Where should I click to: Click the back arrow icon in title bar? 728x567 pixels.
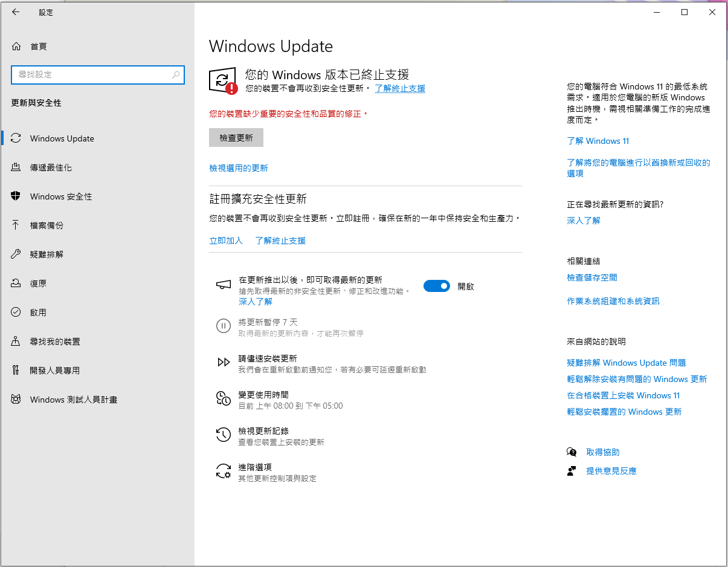click(x=16, y=12)
